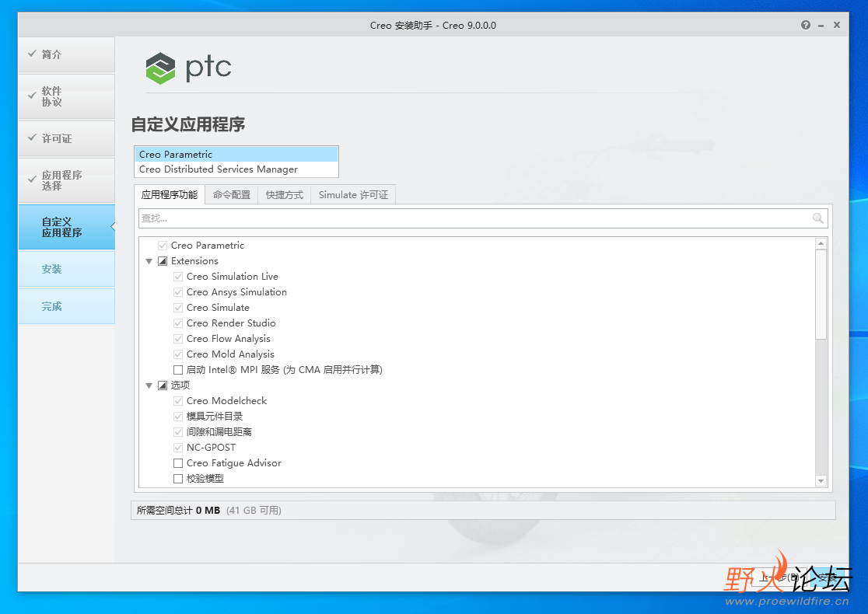Uncheck Creo Modelcheck
This screenshot has width=868, height=614.
click(178, 400)
